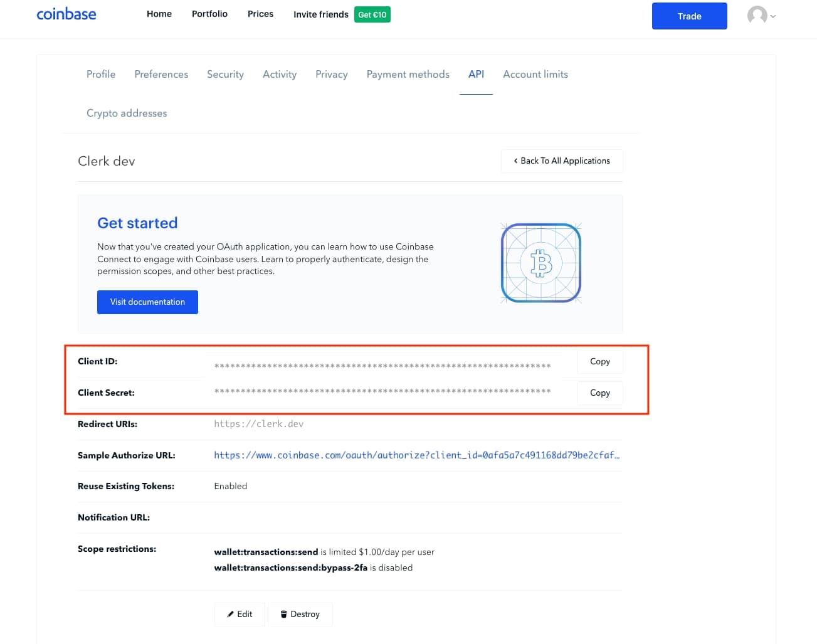Click the Client Secret label
This screenshot has height=644, width=817.
(106, 393)
